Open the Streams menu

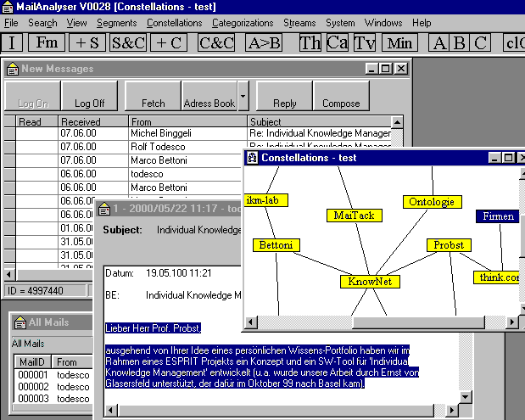pos(299,23)
